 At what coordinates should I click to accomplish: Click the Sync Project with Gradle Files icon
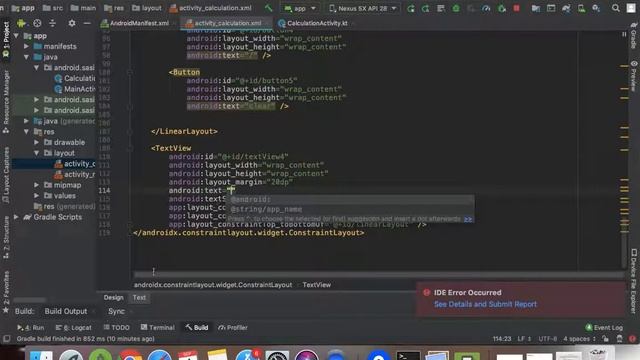pos(566,8)
